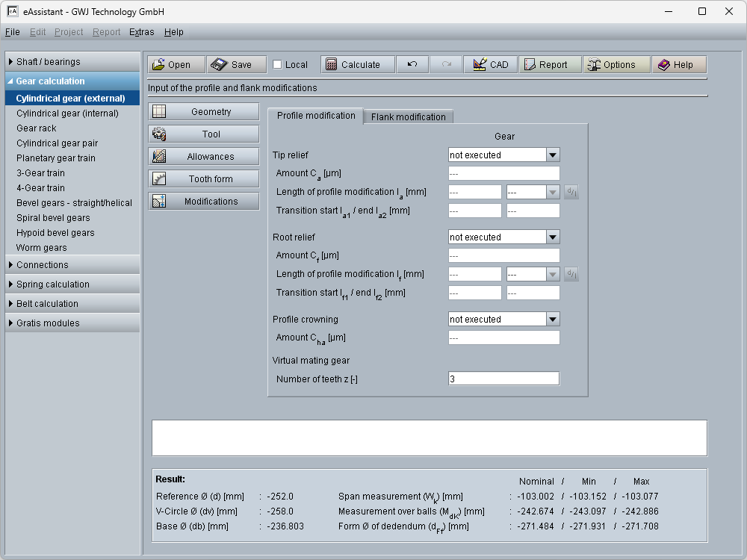
Task: Click the Geometry button
Action: coord(203,112)
